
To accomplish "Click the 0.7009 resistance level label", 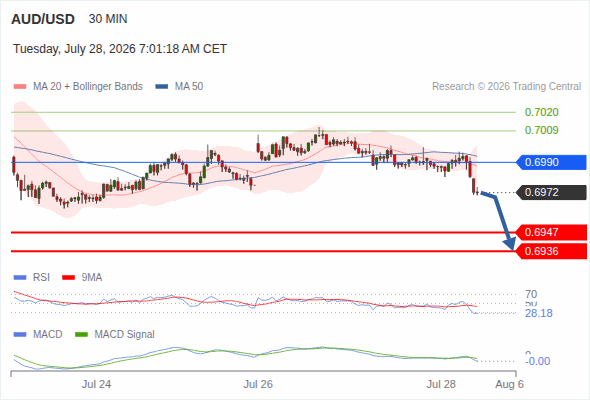I will (541, 130).
